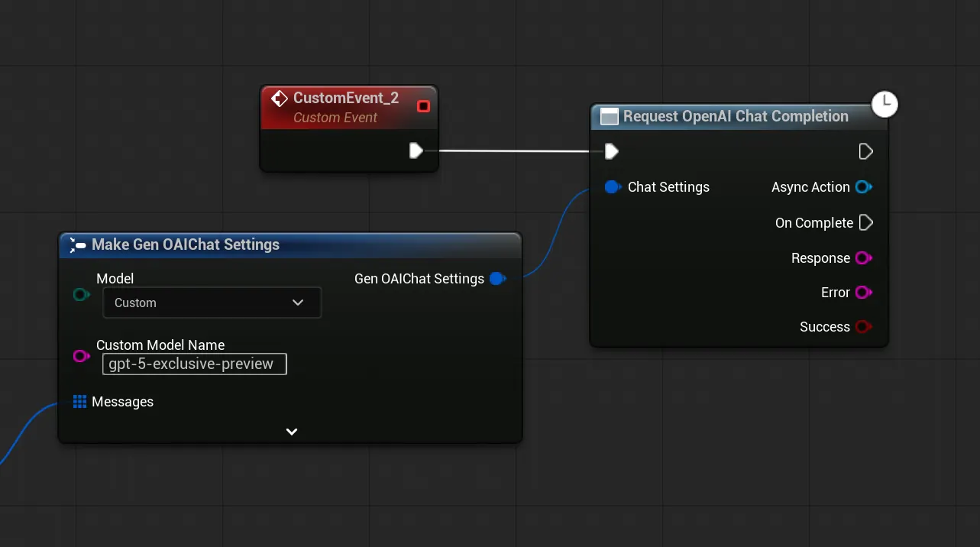Image resolution: width=980 pixels, height=547 pixels.
Task: Click the Chat Settings pin label
Action: pos(668,187)
